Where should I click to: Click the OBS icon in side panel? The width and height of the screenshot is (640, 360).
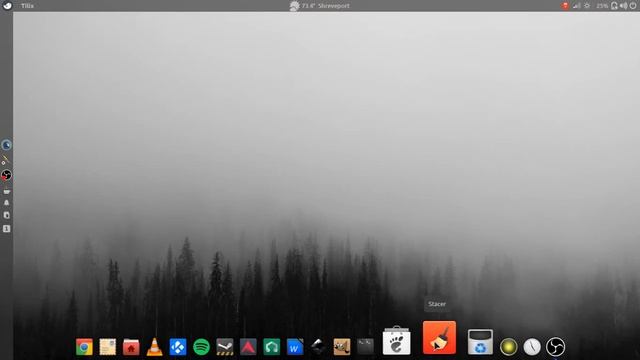pos(6,175)
